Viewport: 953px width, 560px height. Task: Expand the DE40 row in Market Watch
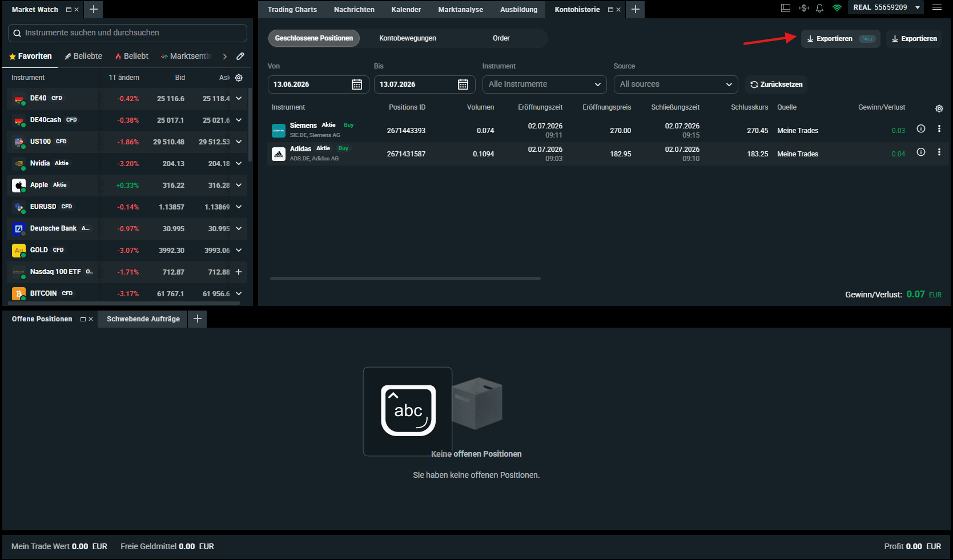click(x=239, y=98)
